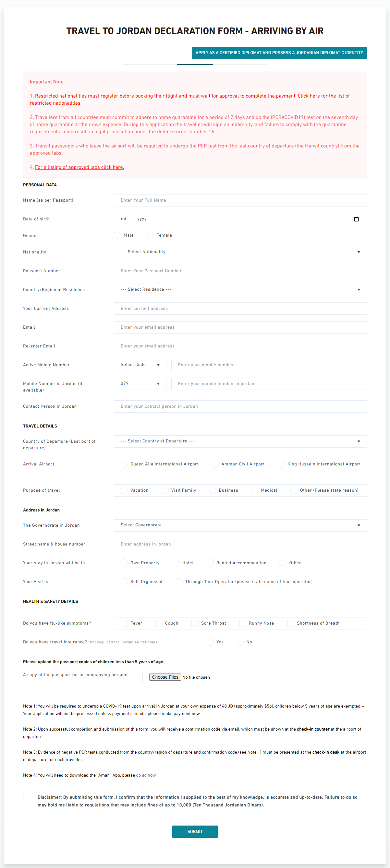Expand Select Country of Departure dropdown
The height and width of the screenshot is (868, 390).
pos(240,441)
